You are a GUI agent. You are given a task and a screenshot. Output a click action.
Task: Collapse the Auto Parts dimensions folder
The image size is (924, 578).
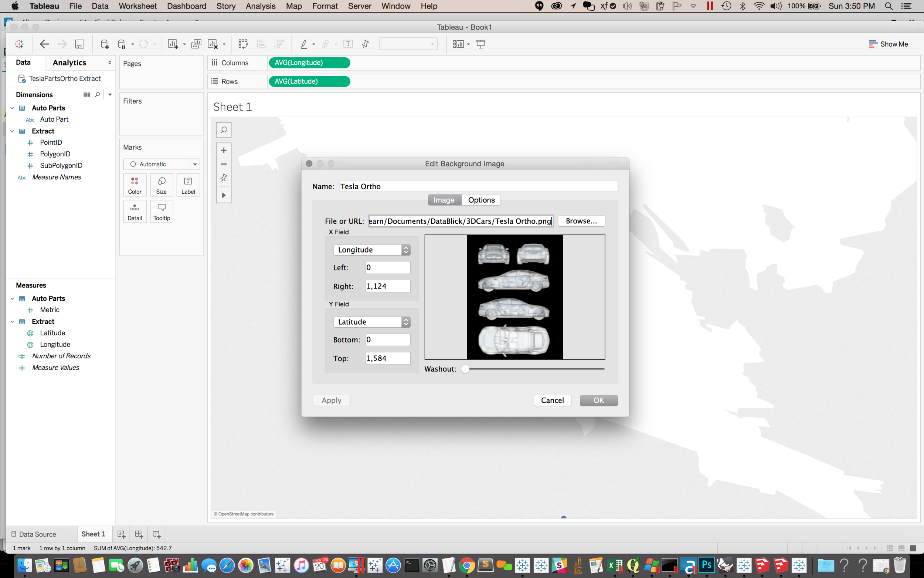(x=12, y=108)
